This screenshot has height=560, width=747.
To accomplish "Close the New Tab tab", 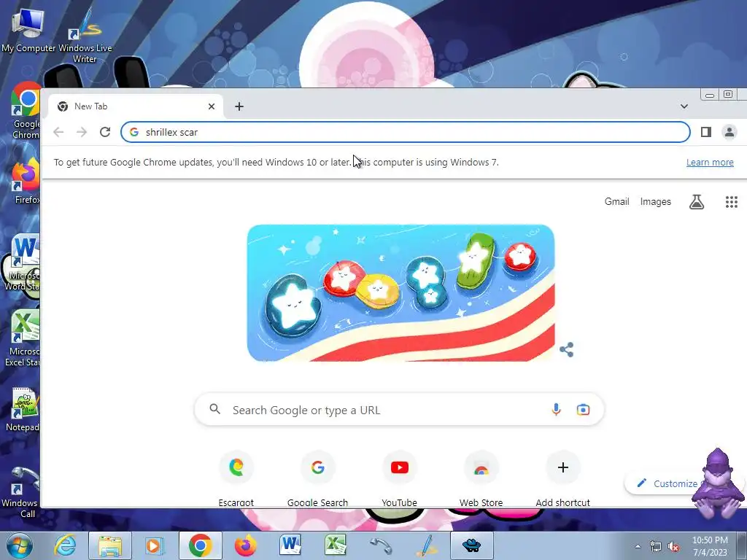I will [x=212, y=106].
